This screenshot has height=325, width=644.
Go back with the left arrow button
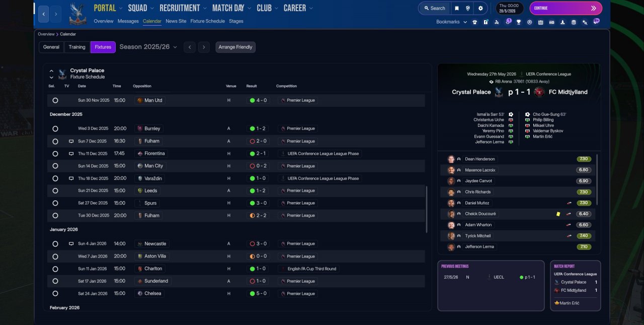pyautogui.click(x=44, y=14)
